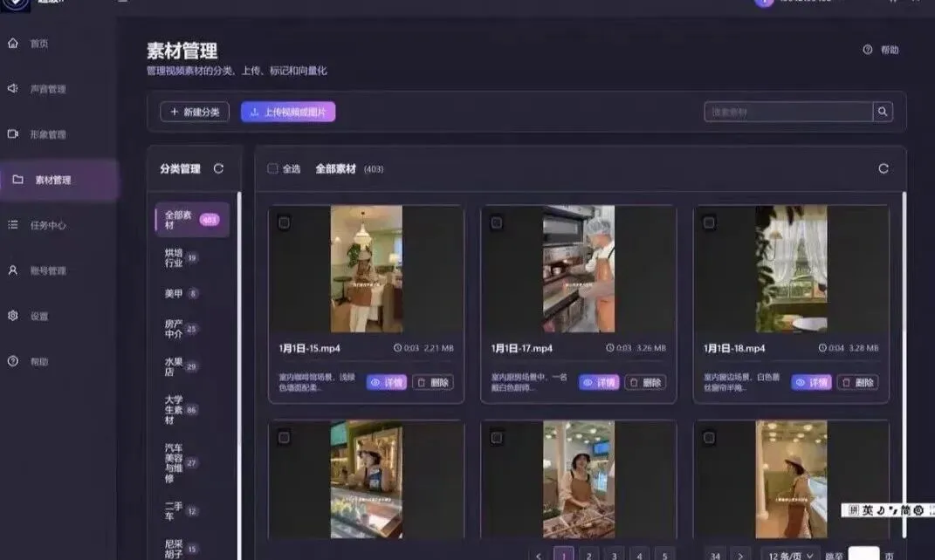Click 删除 delete for 1月1日-17.mp4
This screenshot has width=935, height=560.
(645, 382)
